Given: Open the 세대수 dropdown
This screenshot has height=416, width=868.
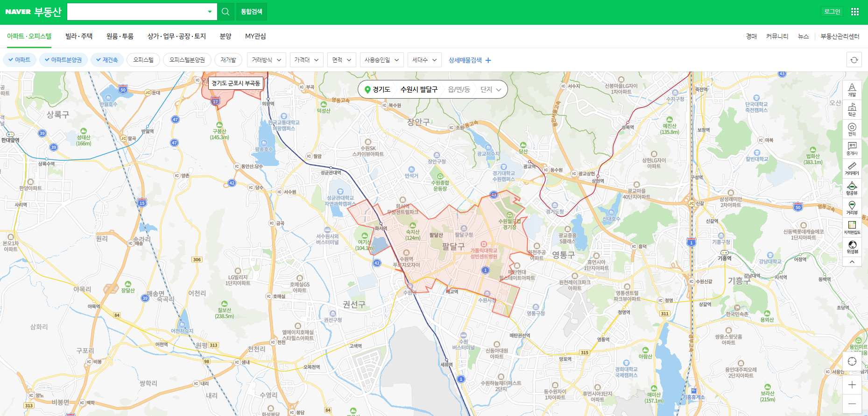Looking at the screenshot, I should 424,60.
